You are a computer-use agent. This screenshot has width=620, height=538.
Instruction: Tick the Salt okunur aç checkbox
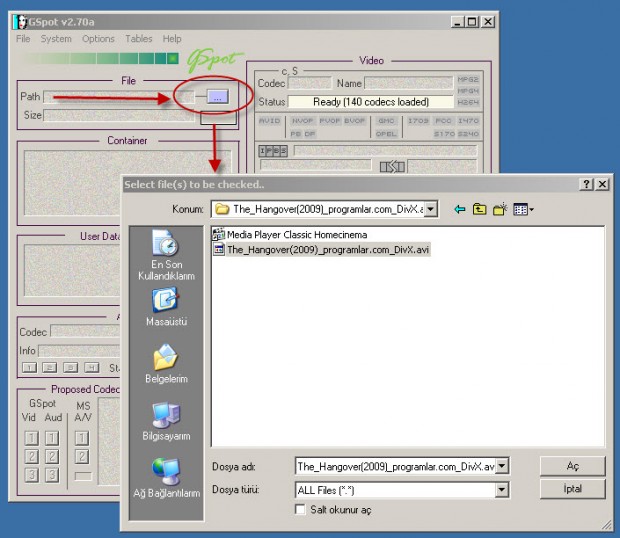coord(300,510)
